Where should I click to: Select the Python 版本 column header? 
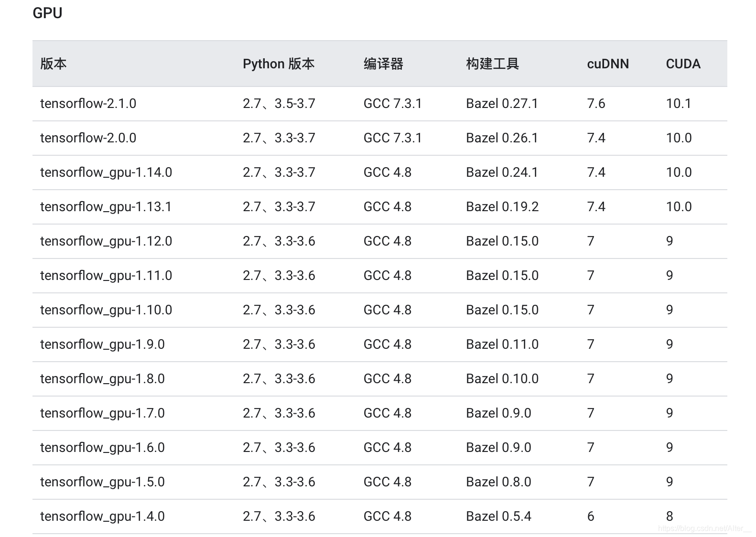coord(279,64)
